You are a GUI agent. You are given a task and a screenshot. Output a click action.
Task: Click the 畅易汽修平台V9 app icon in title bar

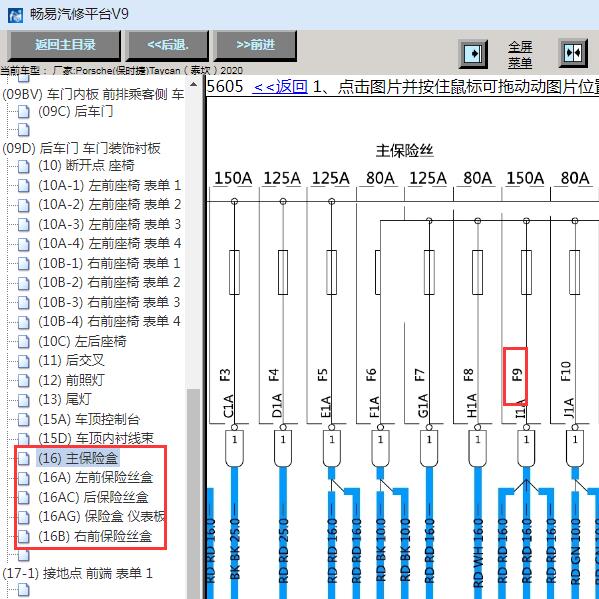point(15,15)
